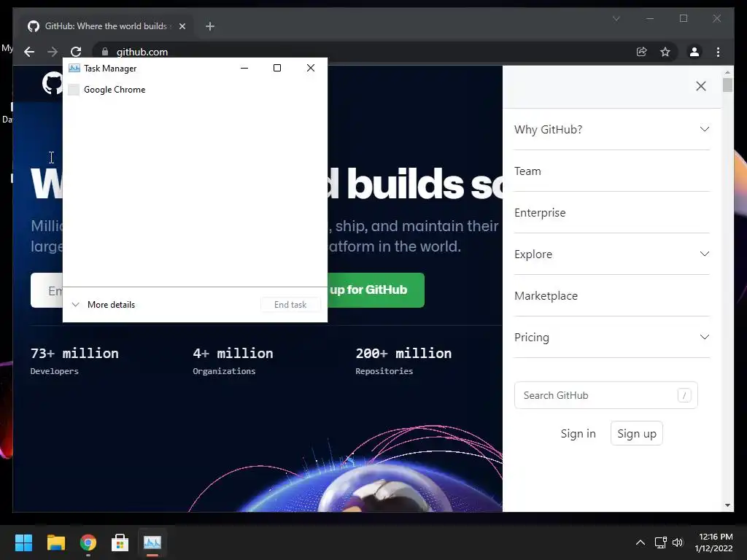
Task: Click the Google Chrome app icon in Task Manager
Action: pos(74,90)
